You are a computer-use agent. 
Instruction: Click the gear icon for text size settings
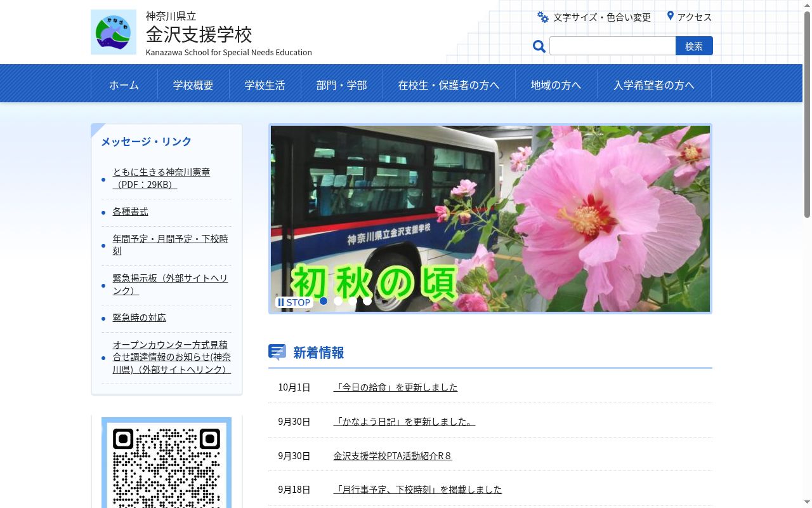(x=543, y=17)
